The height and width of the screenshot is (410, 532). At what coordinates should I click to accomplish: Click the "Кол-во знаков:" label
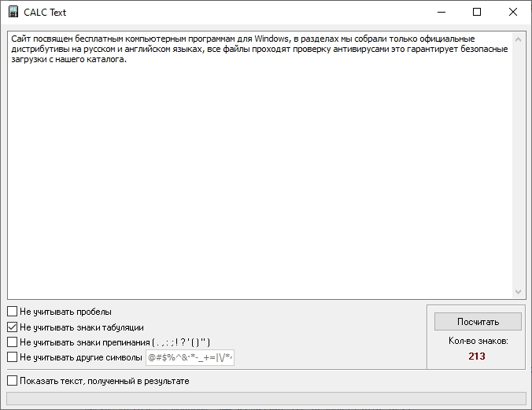click(x=478, y=341)
